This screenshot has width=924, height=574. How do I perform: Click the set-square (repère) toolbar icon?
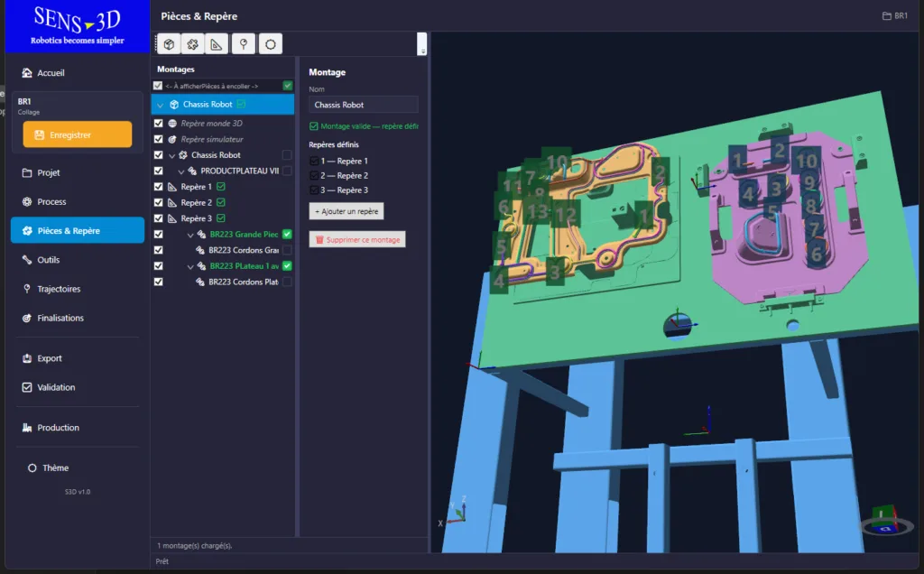tap(217, 44)
